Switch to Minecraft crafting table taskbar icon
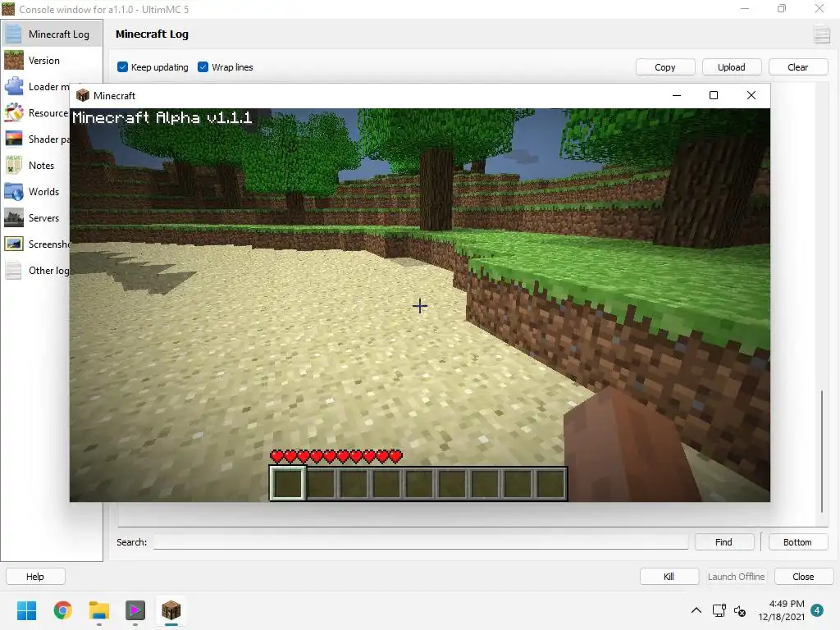This screenshot has height=630, width=840. pyautogui.click(x=171, y=610)
